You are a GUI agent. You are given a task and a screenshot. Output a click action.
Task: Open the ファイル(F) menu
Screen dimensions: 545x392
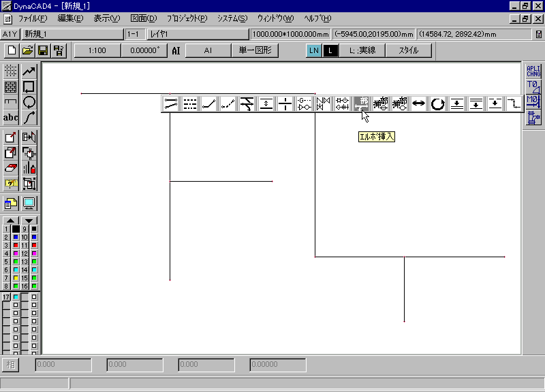click(33, 18)
